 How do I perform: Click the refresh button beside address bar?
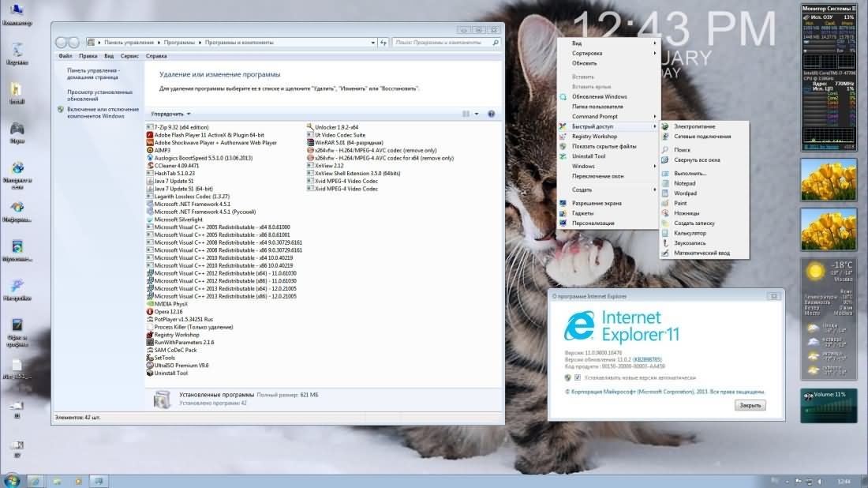tap(383, 42)
